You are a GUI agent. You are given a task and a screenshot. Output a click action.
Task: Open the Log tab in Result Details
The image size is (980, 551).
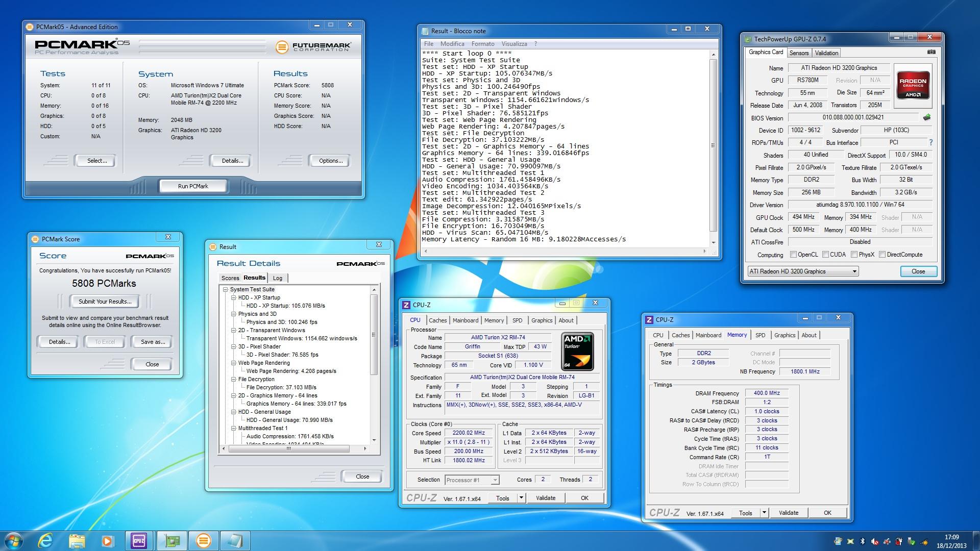tap(277, 278)
